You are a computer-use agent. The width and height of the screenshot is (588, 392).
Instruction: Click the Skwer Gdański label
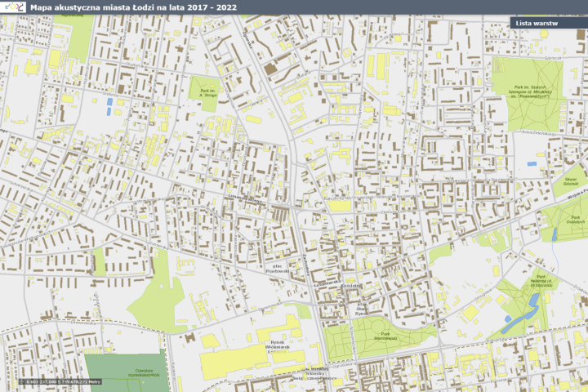570,181
